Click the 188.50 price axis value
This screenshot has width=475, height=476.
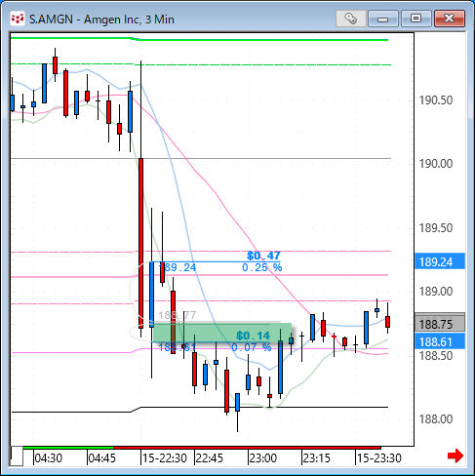pyautogui.click(x=436, y=356)
